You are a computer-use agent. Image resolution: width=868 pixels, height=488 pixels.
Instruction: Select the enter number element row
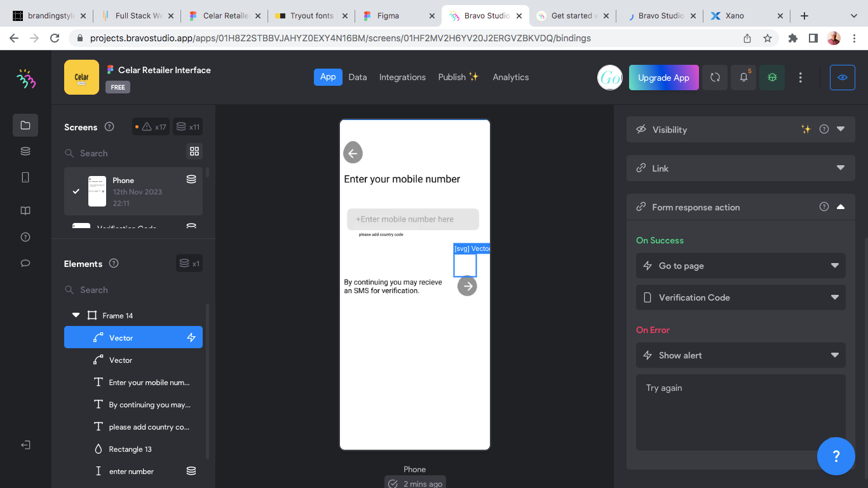tap(133, 471)
